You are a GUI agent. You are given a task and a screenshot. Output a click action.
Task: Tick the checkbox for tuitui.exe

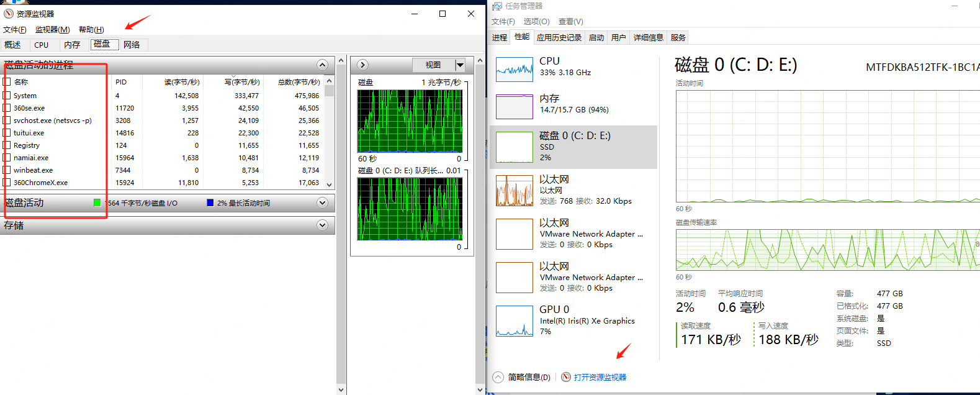tap(7, 133)
